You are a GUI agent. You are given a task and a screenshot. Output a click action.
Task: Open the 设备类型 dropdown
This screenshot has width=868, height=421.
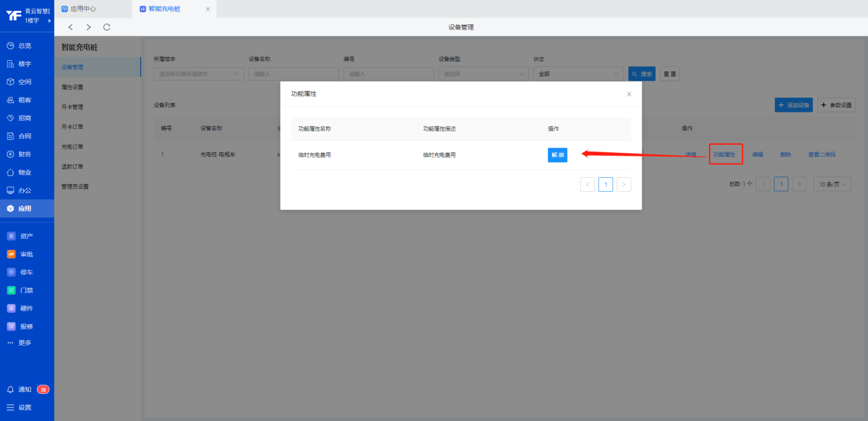[483, 74]
